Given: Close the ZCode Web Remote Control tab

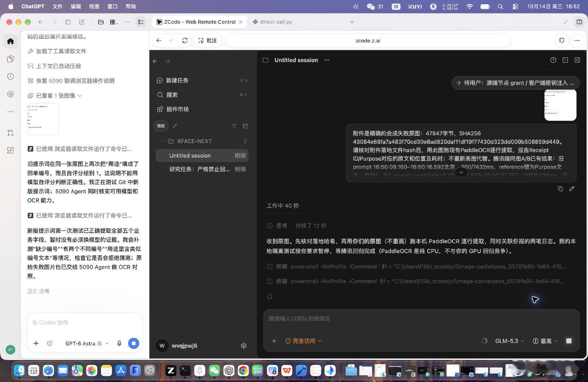Looking at the screenshot, I should pos(241,22).
